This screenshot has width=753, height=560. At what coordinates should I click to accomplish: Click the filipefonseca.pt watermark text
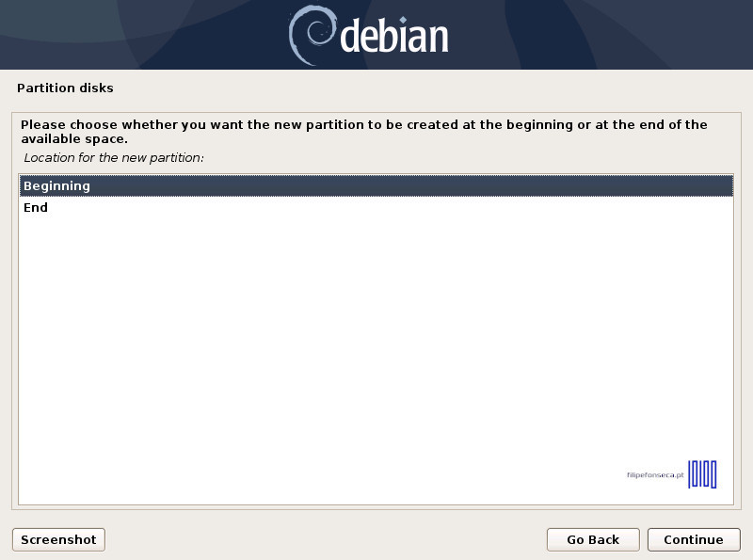coord(655,475)
